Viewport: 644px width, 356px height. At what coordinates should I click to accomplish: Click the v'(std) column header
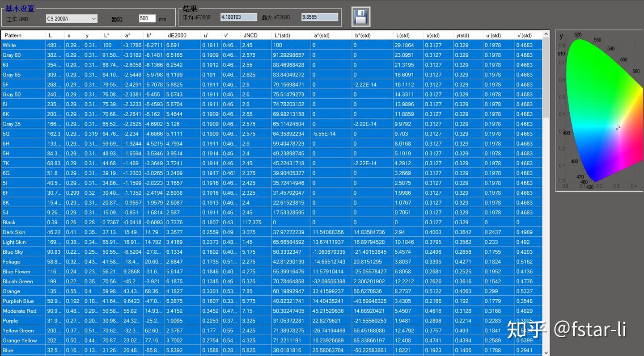(529, 35)
